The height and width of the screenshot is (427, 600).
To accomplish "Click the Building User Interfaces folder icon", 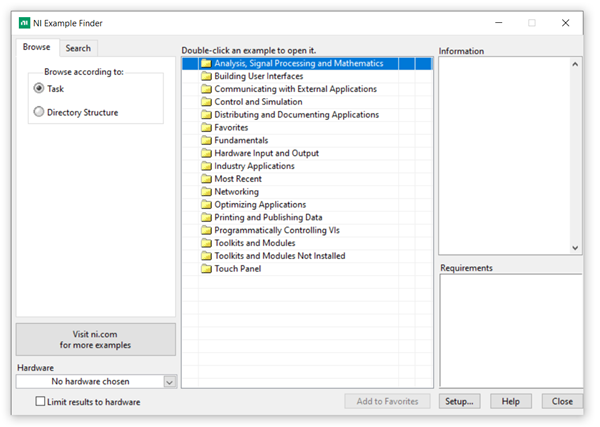I will point(206,76).
